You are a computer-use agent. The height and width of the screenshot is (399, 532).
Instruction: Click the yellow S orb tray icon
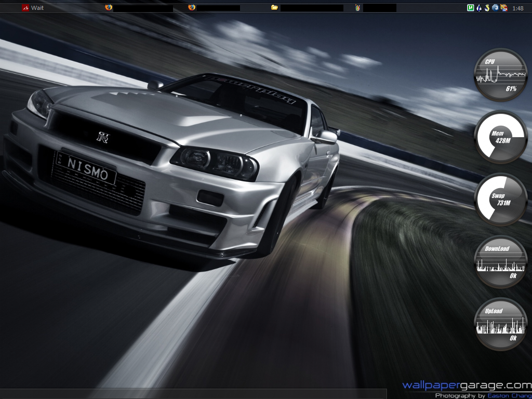487,7
